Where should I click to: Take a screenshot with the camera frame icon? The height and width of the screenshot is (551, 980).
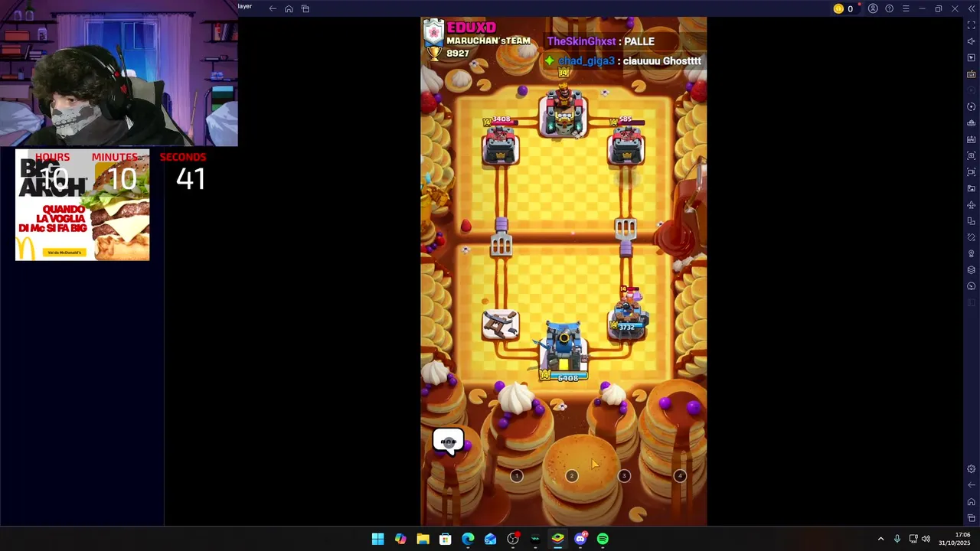coord(971,155)
